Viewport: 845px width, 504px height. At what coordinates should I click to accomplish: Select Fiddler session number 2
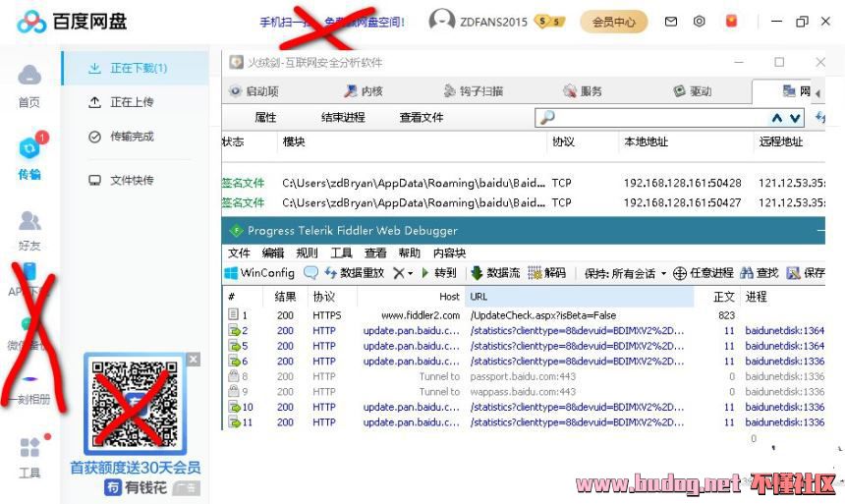[x=524, y=330]
